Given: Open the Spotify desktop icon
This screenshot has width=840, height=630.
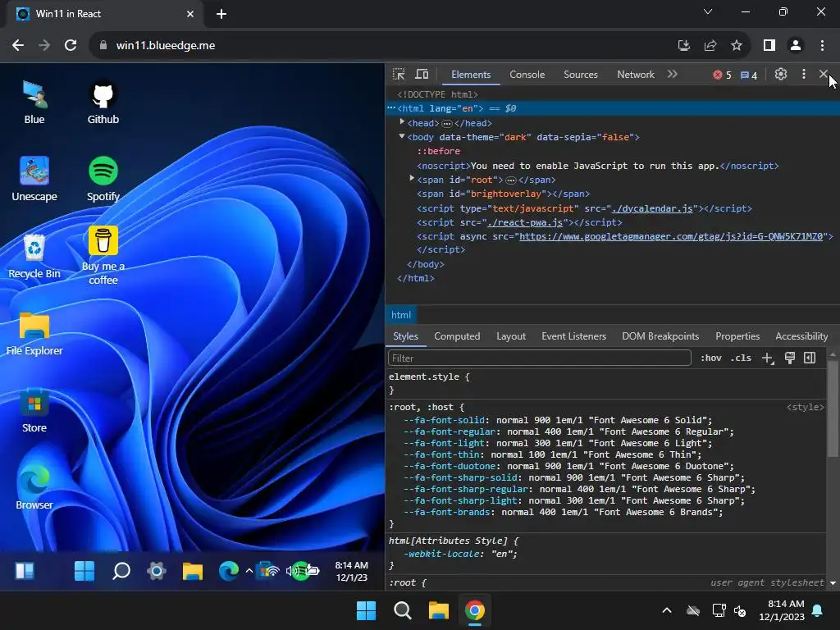Looking at the screenshot, I should [x=103, y=179].
